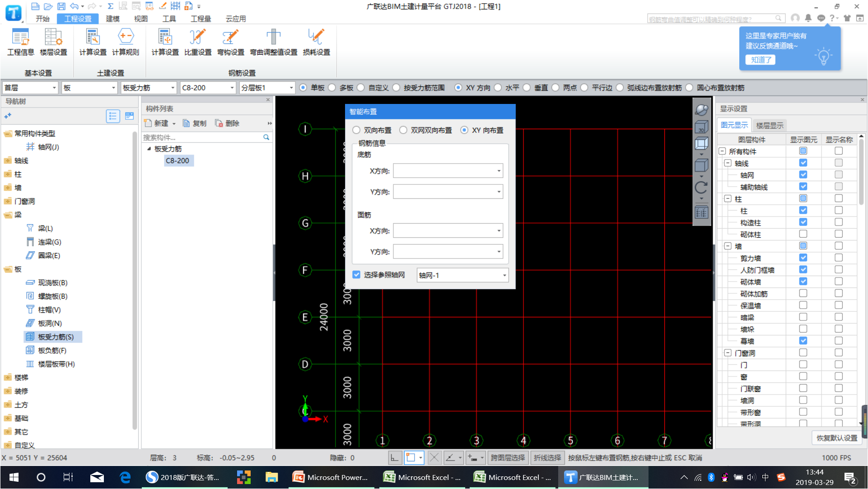Click the notification bell icon
Viewport: 868px width, 489px height.
pos(808,18)
